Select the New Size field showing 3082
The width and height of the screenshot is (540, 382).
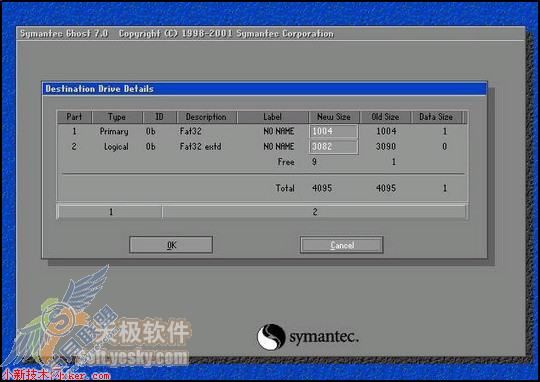click(334, 147)
